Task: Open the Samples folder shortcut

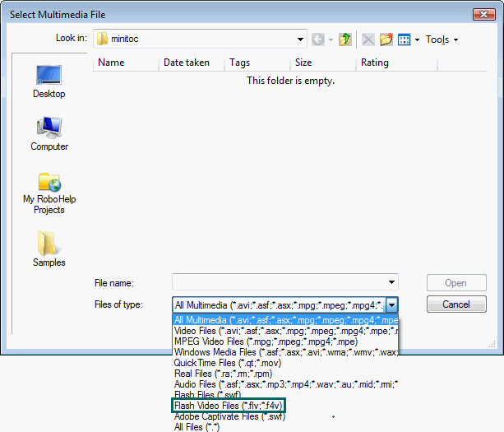Action: (x=49, y=249)
